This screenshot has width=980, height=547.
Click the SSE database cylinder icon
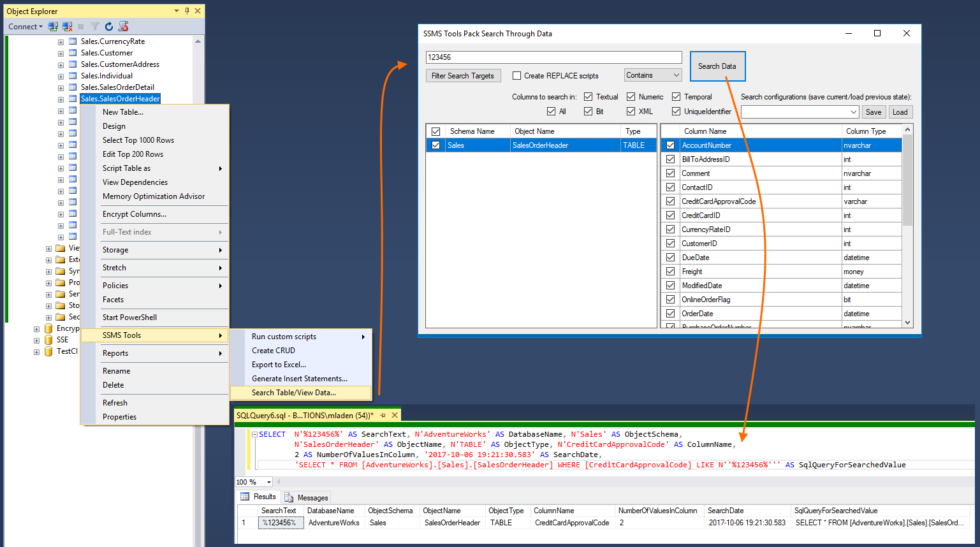click(x=48, y=340)
